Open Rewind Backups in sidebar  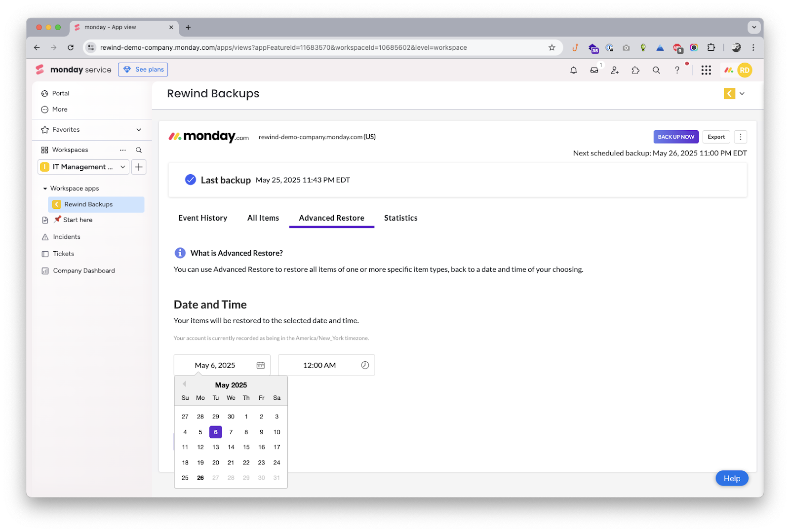[x=96, y=204]
